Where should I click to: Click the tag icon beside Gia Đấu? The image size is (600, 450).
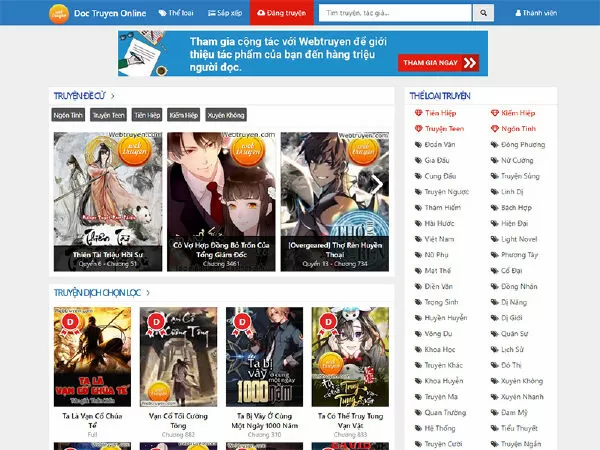tap(418, 160)
